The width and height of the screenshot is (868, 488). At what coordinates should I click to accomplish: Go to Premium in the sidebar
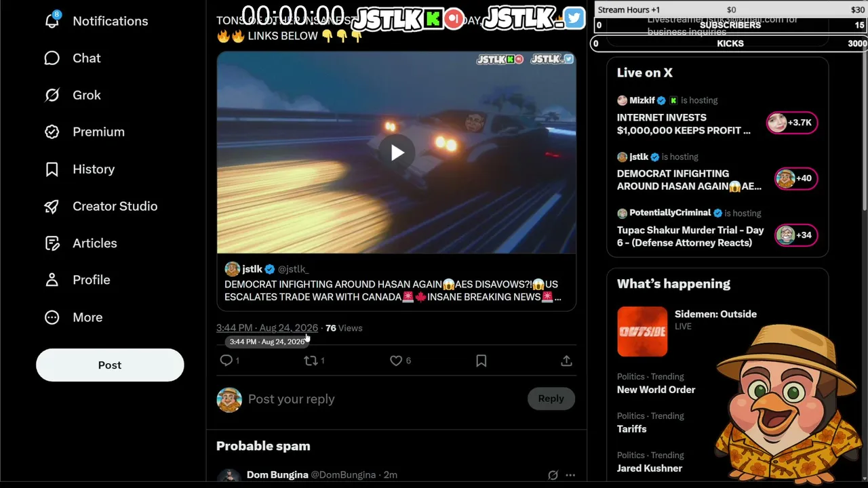(x=85, y=132)
